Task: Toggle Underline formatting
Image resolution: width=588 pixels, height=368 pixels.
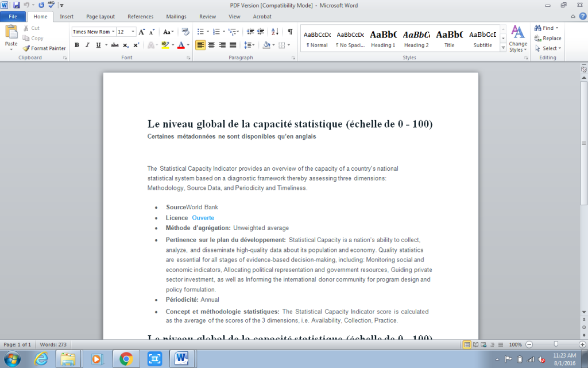Action: pos(98,45)
